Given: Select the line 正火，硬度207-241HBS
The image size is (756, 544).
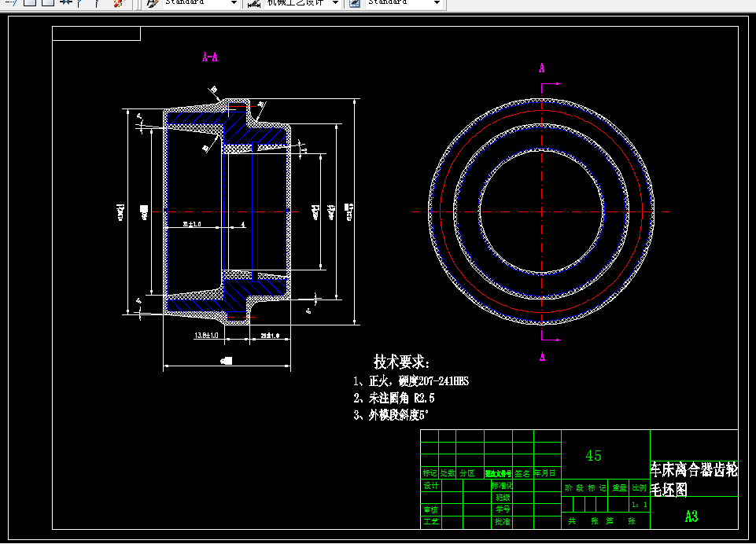Looking at the screenshot, I should [x=419, y=381].
